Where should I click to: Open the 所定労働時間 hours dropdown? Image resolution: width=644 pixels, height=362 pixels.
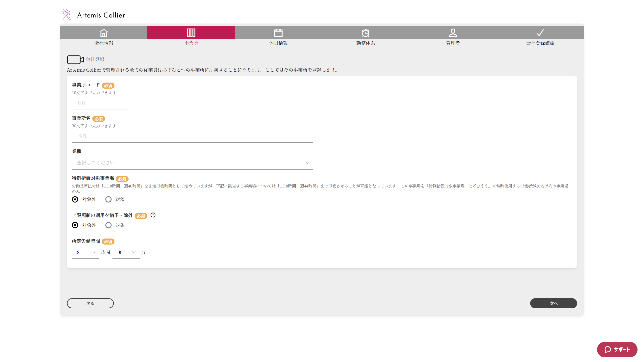click(85, 253)
